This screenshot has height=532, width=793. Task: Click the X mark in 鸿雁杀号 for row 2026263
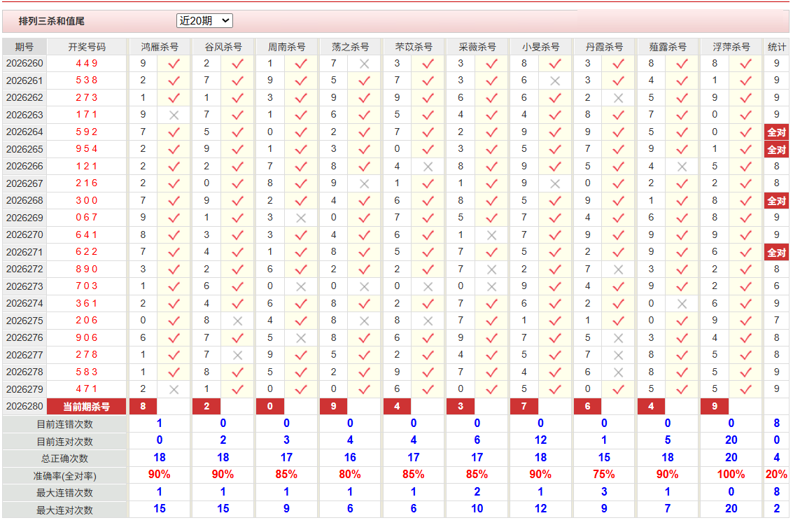174,115
